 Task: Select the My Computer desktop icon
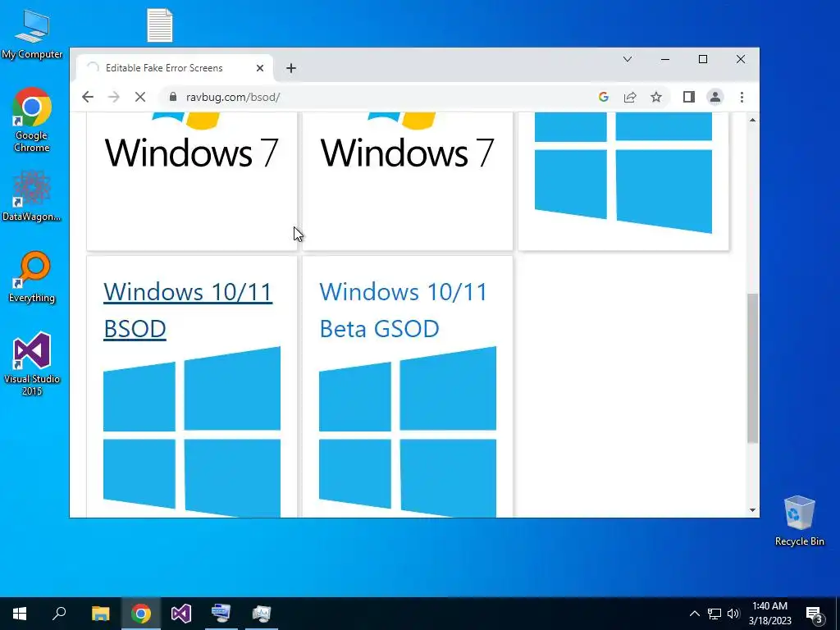32,34
